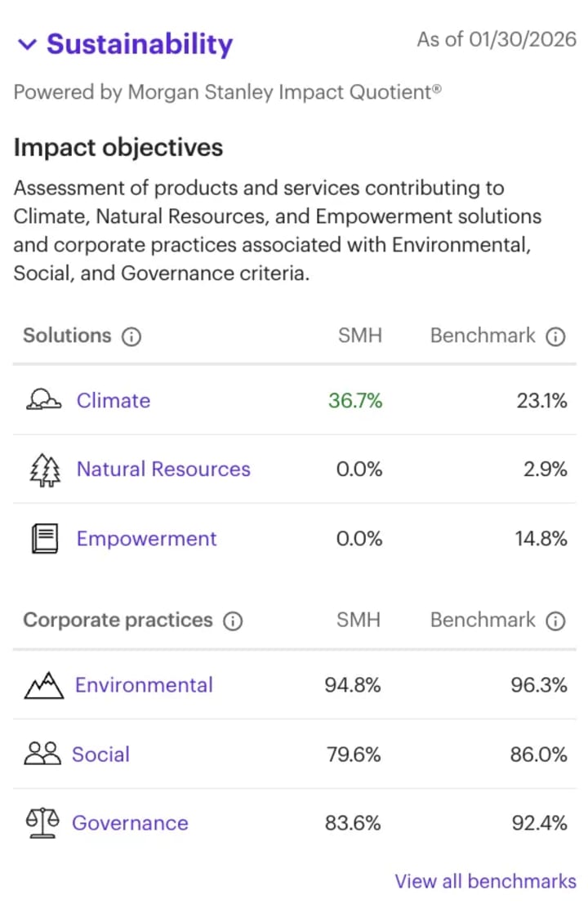Open info icon next to Solutions
Screen dimensions: 588x908
tap(131, 337)
